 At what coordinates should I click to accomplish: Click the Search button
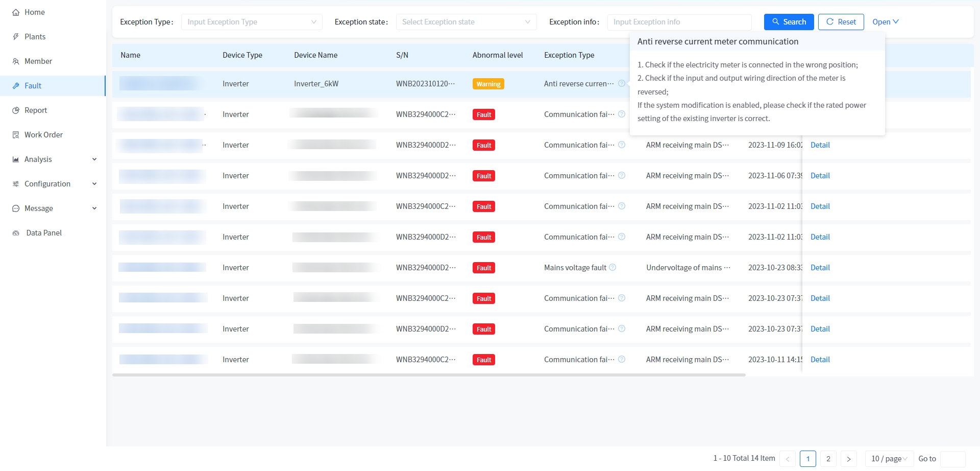click(x=789, y=21)
